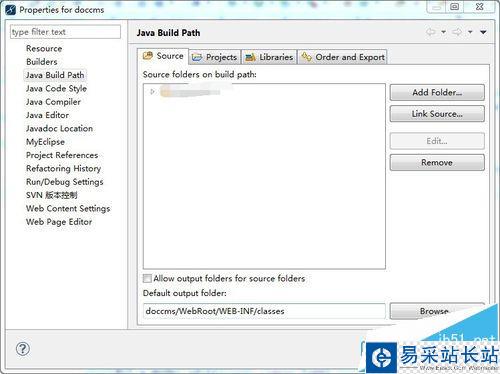Click the help question mark icon
The height and width of the screenshot is (374, 500).
coord(23,349)
